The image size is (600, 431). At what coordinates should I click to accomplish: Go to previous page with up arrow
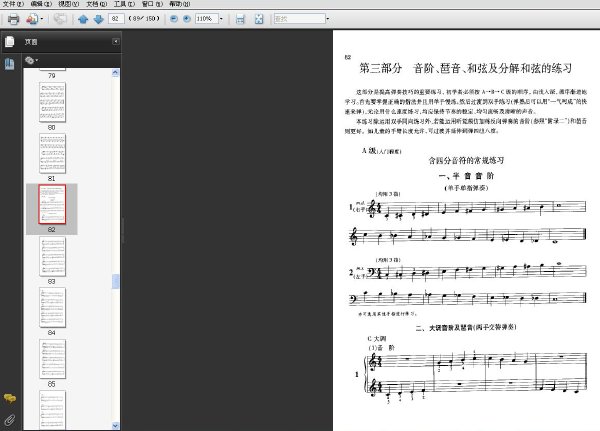pos(83,19)
